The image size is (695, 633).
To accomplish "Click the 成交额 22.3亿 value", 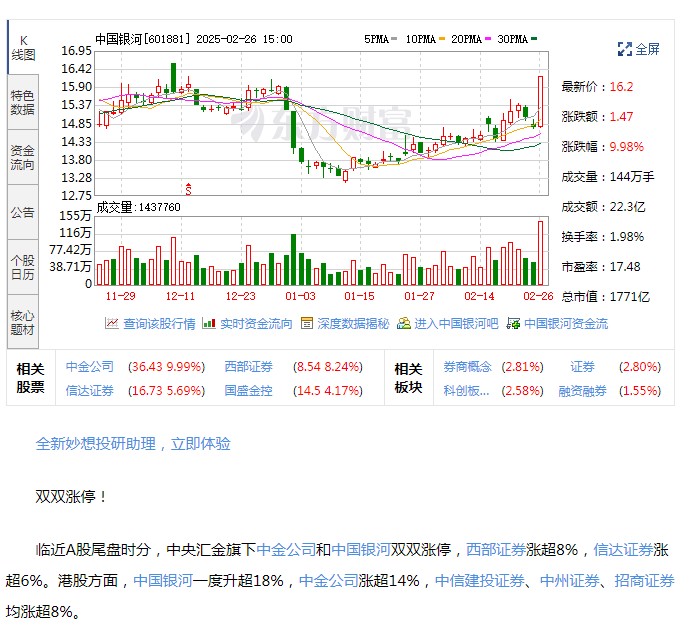I will (627, 207).
